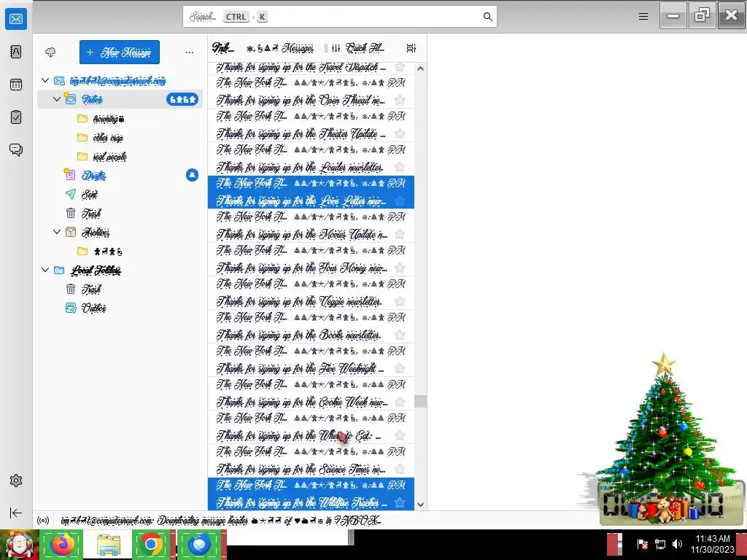Star the Books newsletter message
Viewport: 747px width, 560px height.
tap(400, 335)
